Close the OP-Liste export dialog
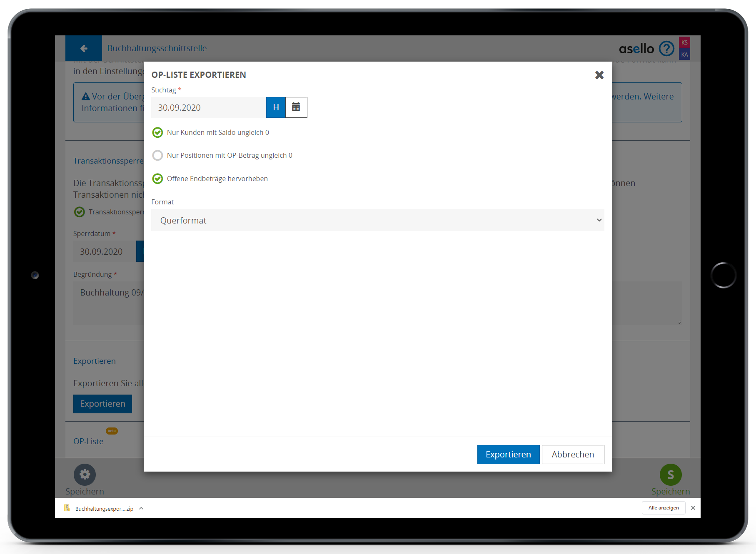The image size is (756, 554). pos(599,75)
